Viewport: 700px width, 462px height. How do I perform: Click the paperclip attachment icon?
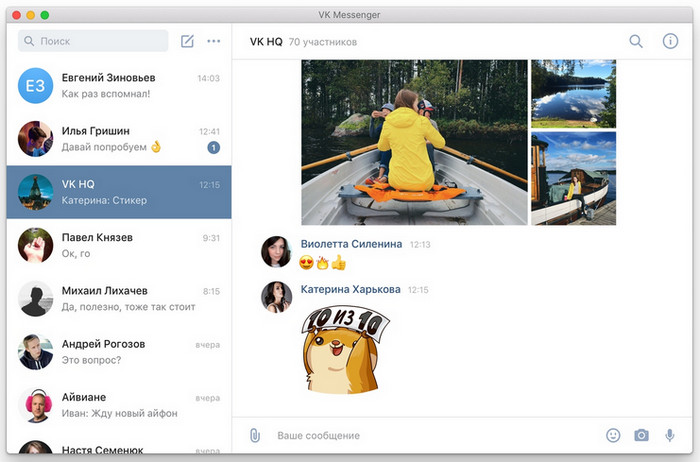[255, 435]
